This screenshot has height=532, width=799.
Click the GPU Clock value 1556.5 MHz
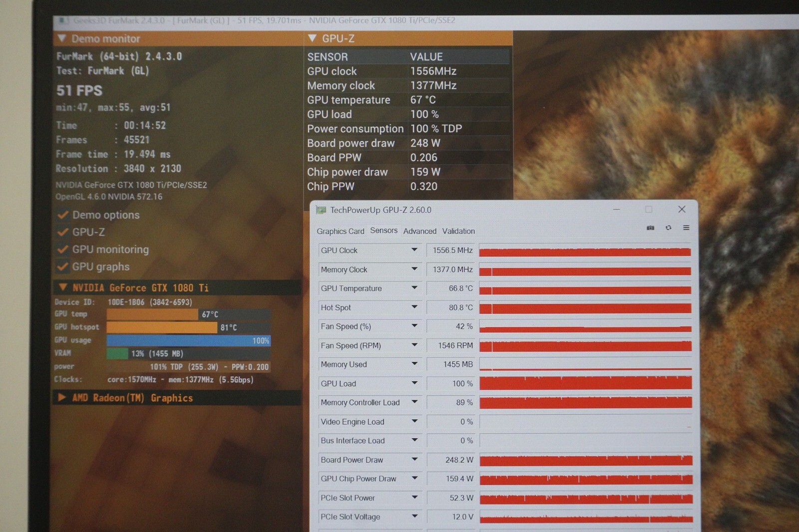point(453,250)
